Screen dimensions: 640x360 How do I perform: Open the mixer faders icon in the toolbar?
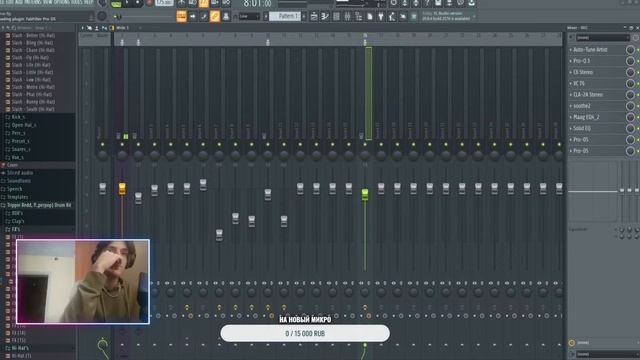pos(347,16)
